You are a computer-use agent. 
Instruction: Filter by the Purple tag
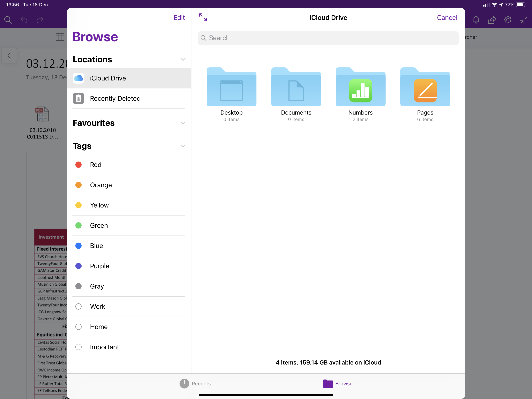click(x=129, y=266)
